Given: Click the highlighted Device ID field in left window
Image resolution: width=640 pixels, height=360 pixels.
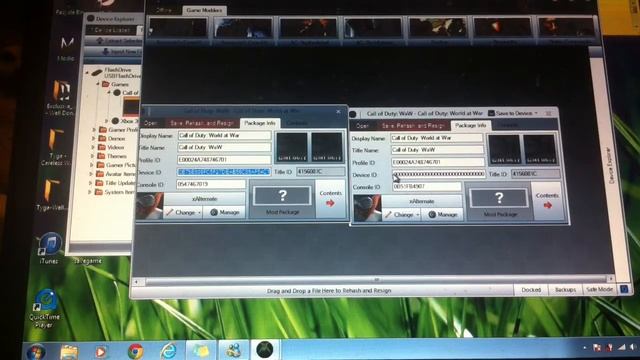Looking at the screenshot, I should click(224, 172).
